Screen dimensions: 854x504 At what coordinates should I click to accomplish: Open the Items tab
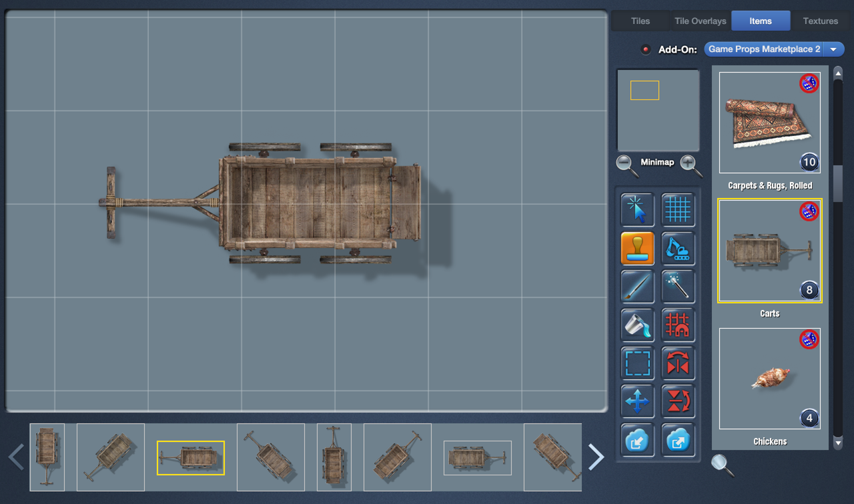(x=761, y=21)
